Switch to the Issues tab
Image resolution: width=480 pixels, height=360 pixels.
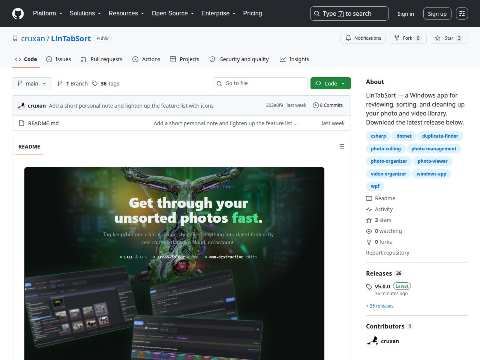click(59, 59)
